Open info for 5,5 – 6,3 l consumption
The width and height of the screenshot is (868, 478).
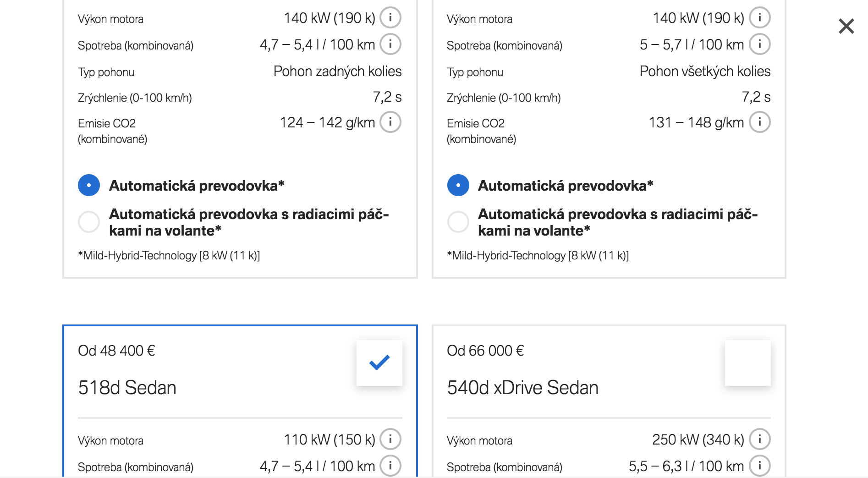(759, 466)
